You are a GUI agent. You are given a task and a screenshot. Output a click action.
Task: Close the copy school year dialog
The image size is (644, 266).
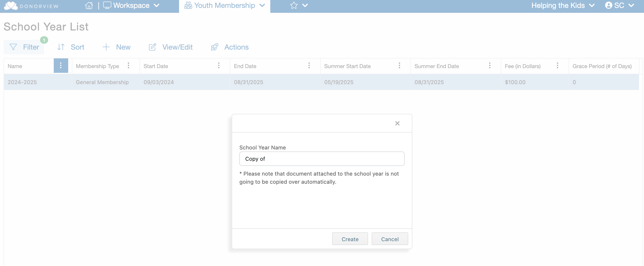397,123
